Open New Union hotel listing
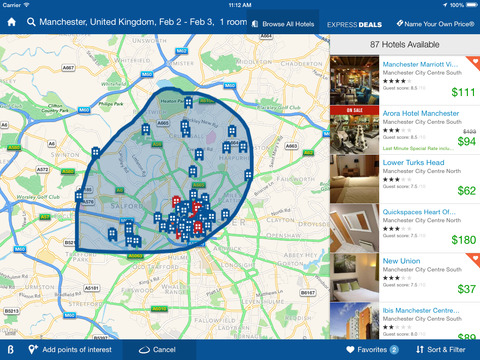The image size is (480, 360). 405,278
